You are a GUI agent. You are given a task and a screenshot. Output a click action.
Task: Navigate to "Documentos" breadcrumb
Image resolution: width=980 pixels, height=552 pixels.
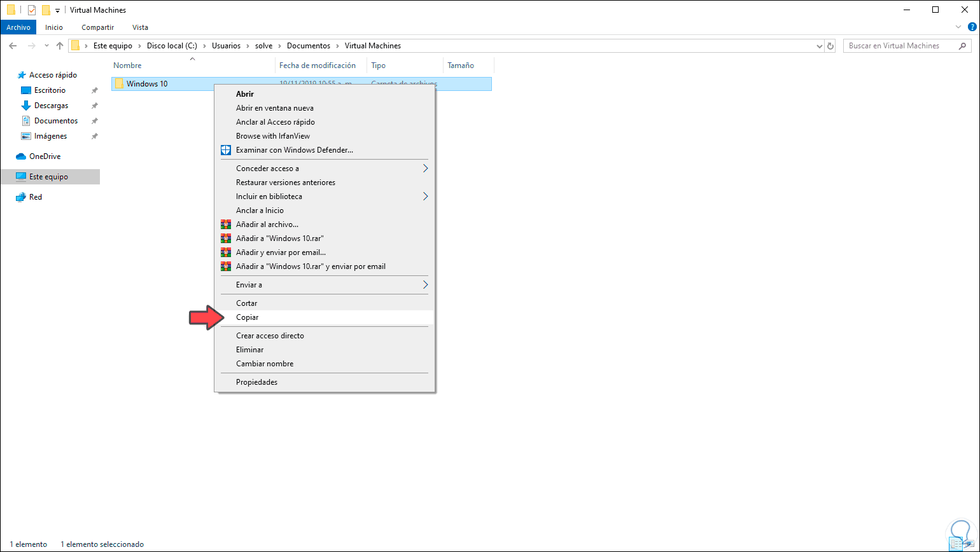coord(309,46)
